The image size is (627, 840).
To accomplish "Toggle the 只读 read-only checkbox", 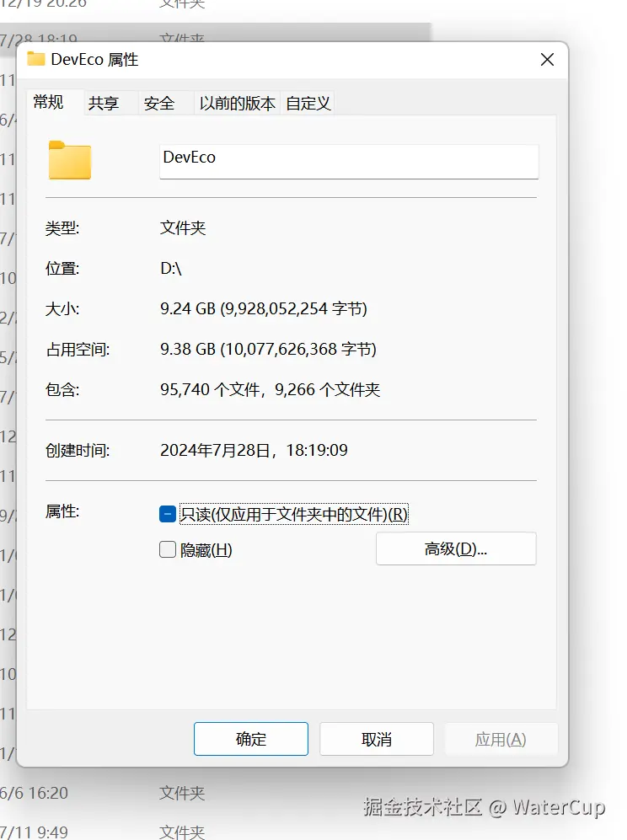I will pyautogui.click(x=168, y=514).
